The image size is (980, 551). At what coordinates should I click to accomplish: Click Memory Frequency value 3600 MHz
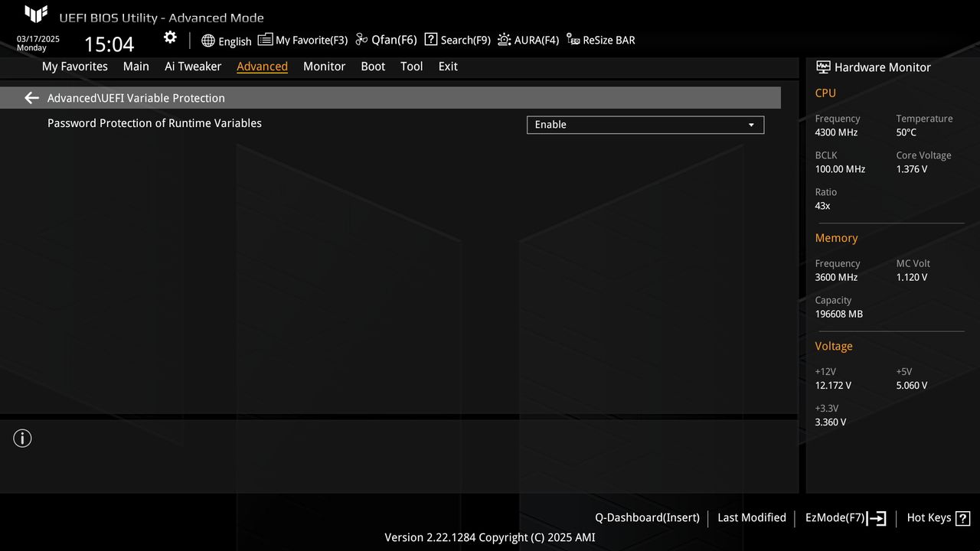click(x=836, y=277)
